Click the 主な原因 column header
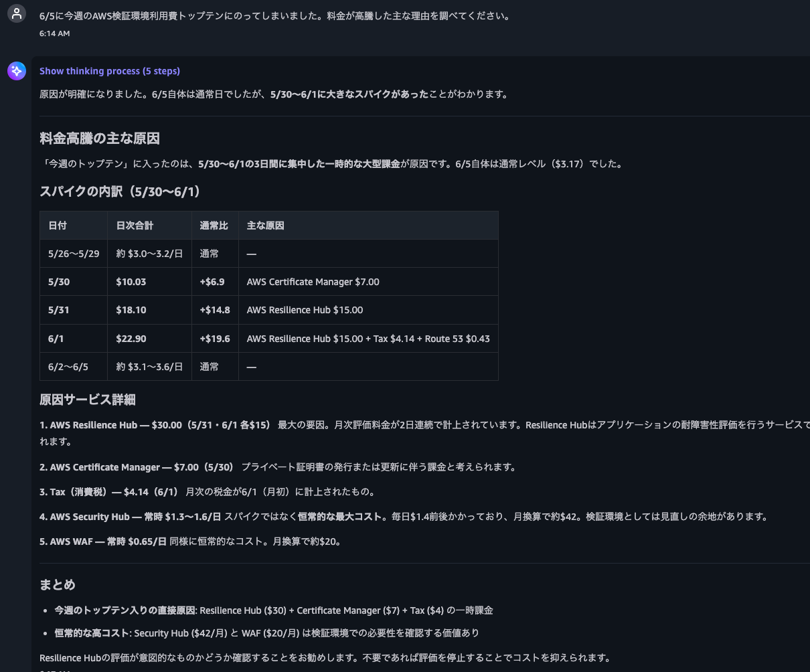Screen dimensions: 810x672 368,226
